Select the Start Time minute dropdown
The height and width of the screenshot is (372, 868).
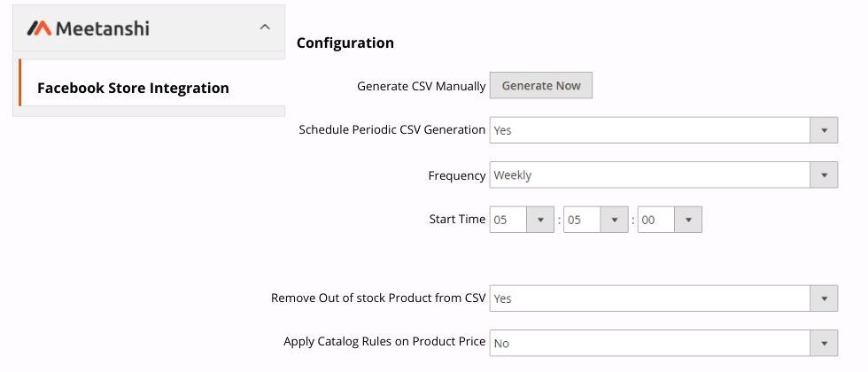click(x=582, y=220)
